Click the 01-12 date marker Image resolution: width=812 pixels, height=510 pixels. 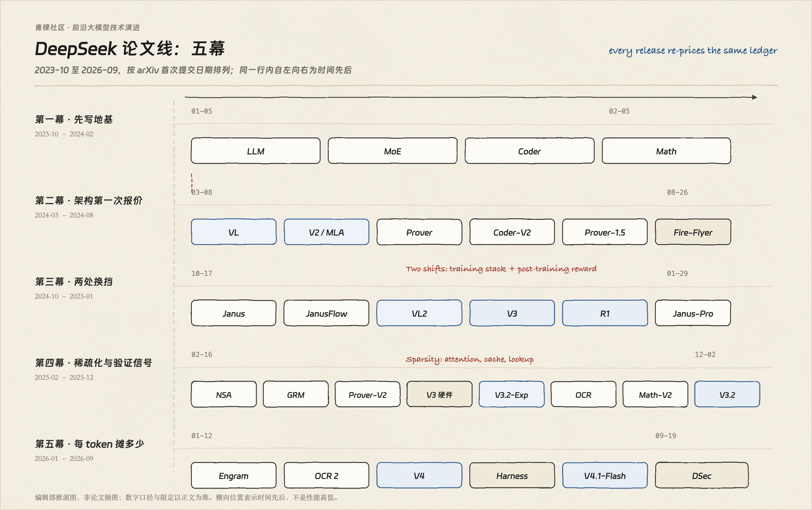tap(202, 436)
